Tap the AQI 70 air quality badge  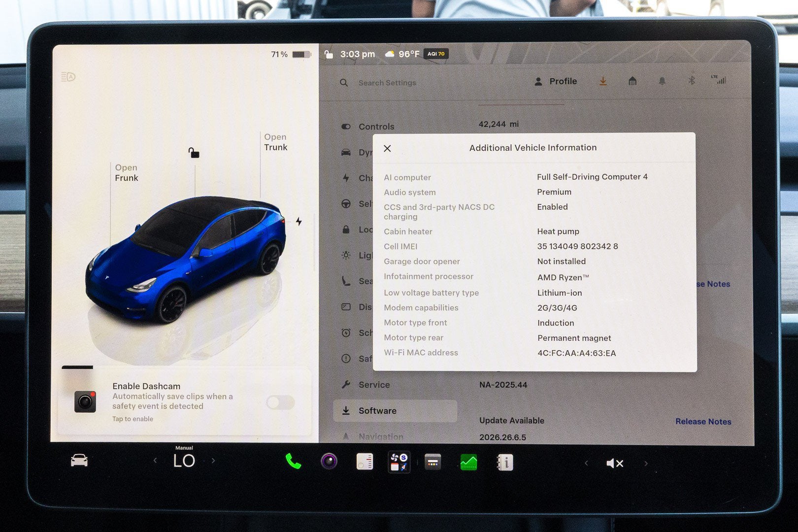pos(436,54)
